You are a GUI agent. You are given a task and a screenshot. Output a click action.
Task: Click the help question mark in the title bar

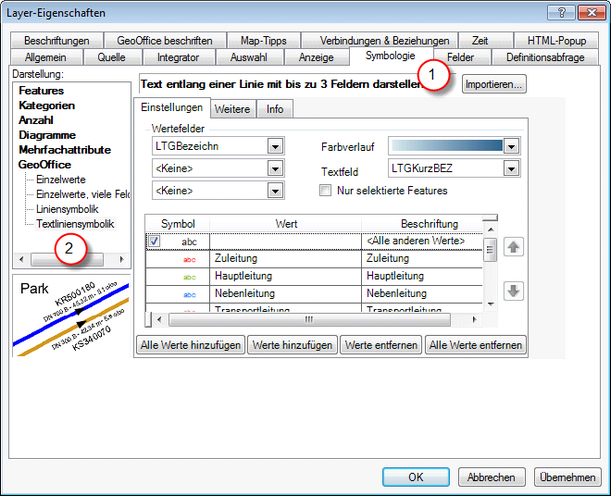564,12
